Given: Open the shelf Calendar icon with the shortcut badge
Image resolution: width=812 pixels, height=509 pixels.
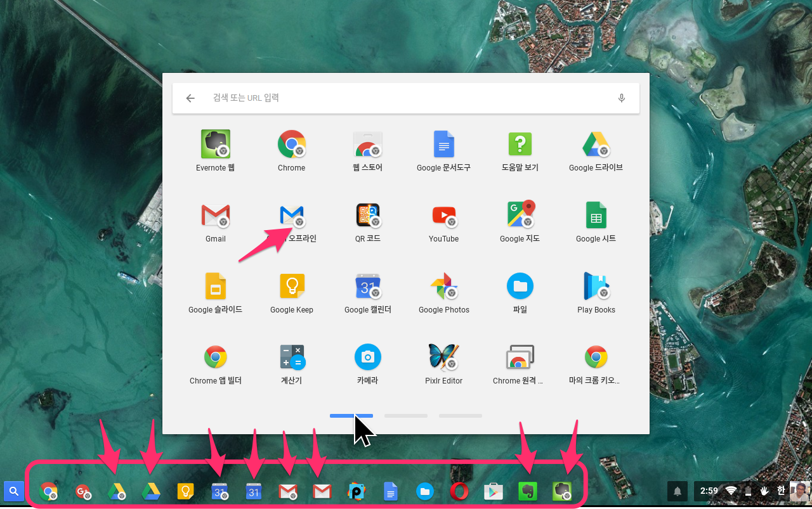Looking at the screenshot, I should coord(219,491).
